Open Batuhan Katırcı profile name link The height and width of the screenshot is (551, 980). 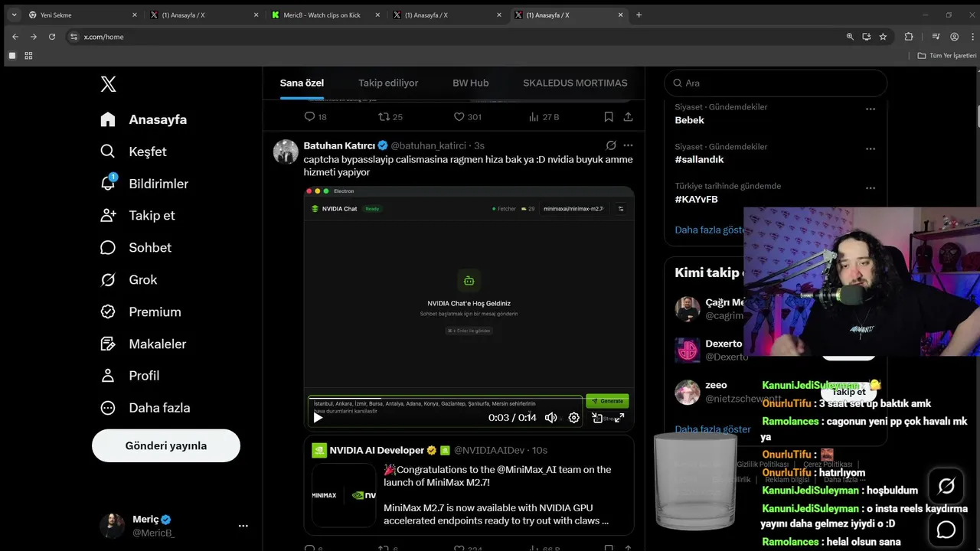coord(339,145)
